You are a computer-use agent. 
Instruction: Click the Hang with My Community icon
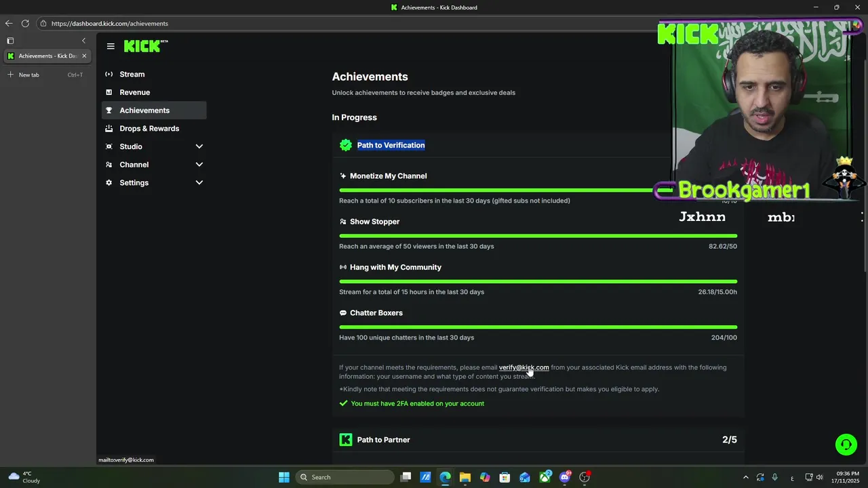click(343, 267)
